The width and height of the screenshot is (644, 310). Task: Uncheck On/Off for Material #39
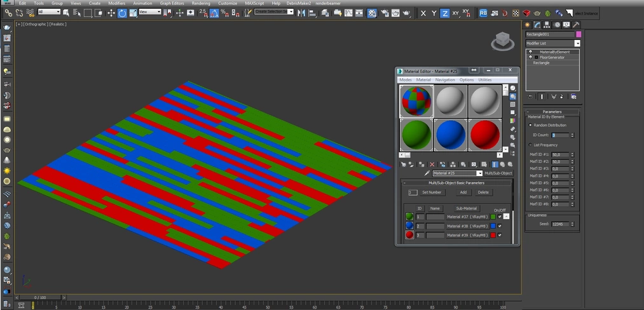point(500,235)
